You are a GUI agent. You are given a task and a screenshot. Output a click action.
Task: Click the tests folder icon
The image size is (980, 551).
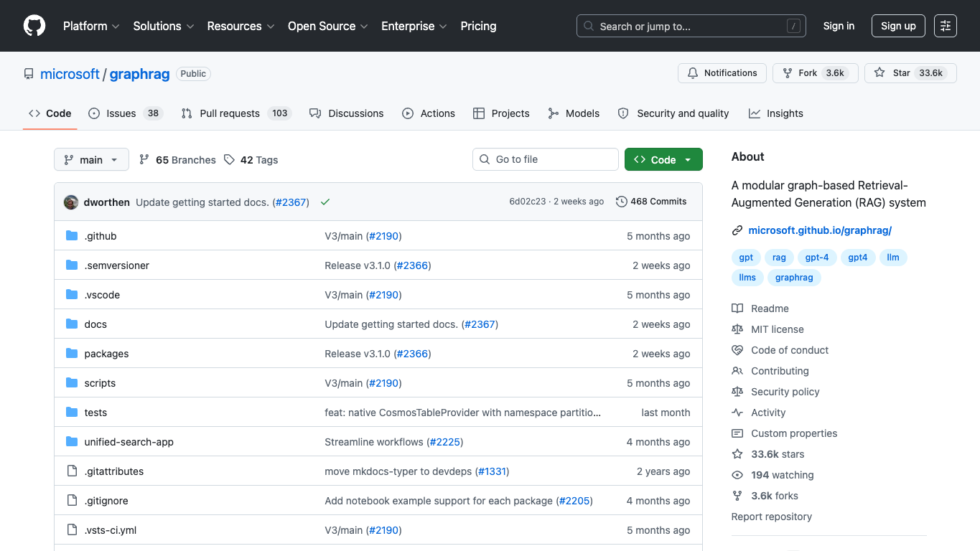(x=72, y=413)
